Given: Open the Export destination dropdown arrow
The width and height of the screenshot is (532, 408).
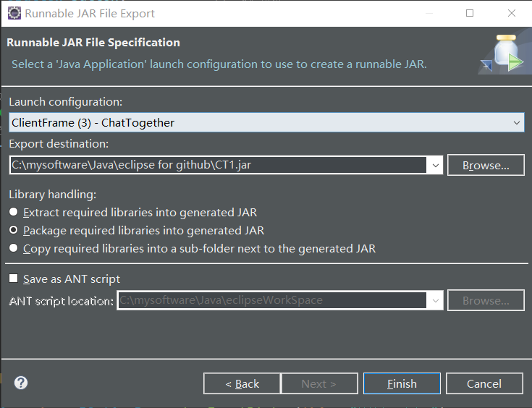Looking at the screenshot, I should click(x=435, y=165).
